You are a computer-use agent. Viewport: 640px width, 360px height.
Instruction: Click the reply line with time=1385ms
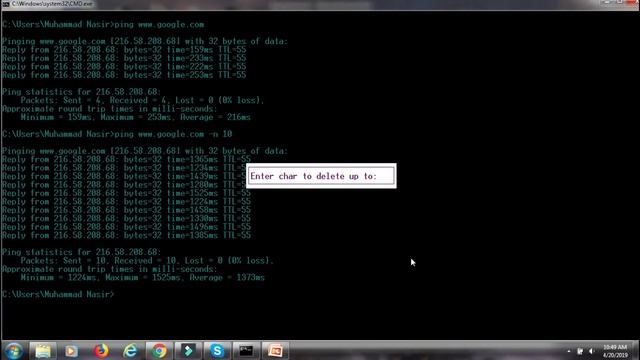pyautogui.click(x=127, y=236)
